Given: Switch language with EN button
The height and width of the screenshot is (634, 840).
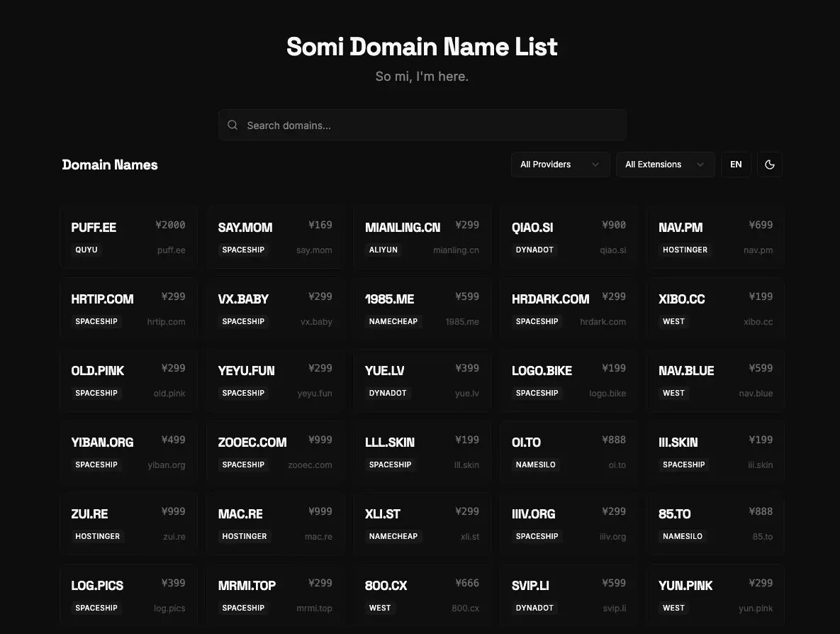Looking at the screenshot, I should [736, 165].
